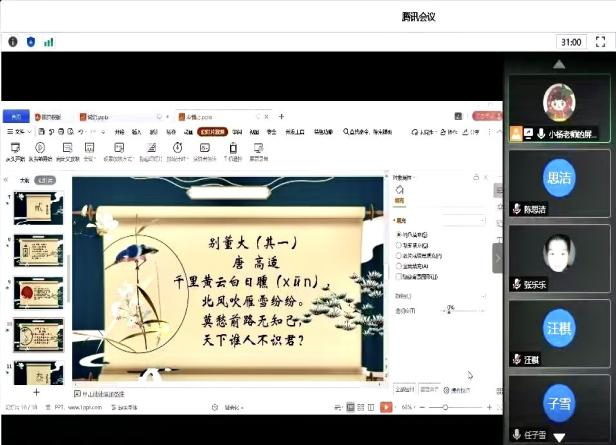Click the microphone icon beside 任子雪
This screenshot has height=445, width=616.
516,435
